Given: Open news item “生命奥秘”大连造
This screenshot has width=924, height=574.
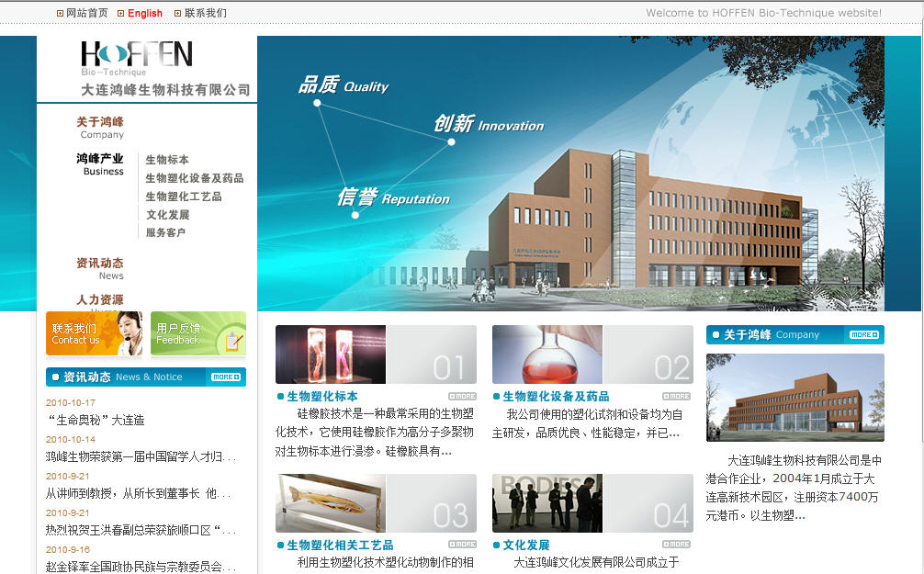Looking at the screenshot, I should (96, 420).
